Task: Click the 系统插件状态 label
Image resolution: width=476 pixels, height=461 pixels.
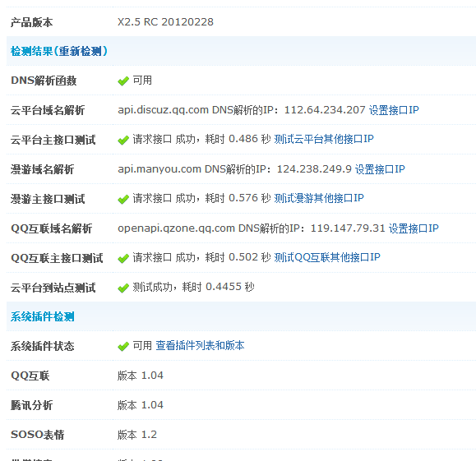Action: point(43,346)
